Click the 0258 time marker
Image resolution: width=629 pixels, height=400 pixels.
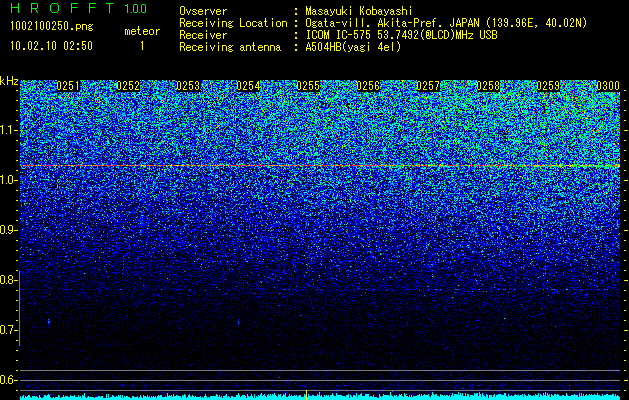[488, 86]
